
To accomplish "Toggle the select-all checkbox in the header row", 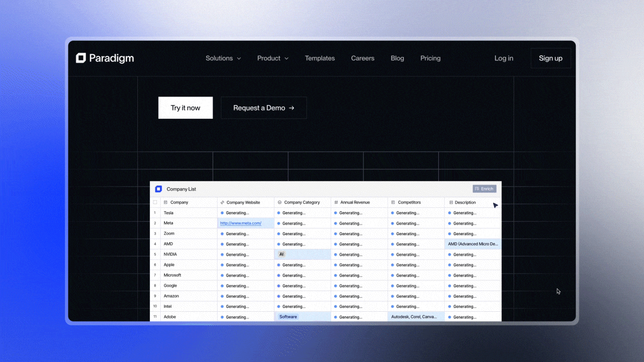I will (x=155, y=202).
